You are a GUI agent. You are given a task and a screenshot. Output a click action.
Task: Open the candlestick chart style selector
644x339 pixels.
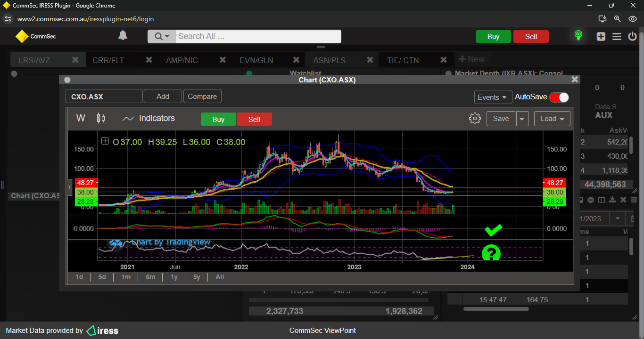[101, 118]
